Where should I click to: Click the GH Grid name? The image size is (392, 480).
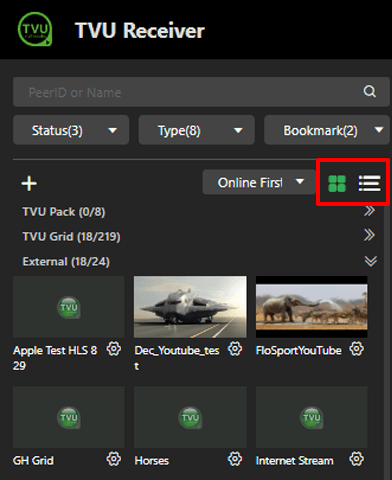(x=33, y=461)
